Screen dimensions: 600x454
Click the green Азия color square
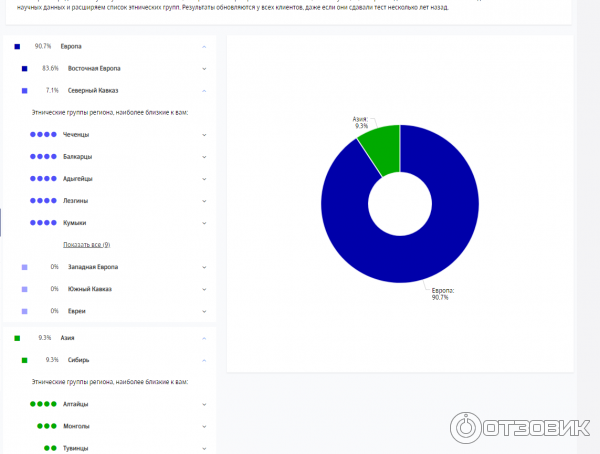pyautogui.click(x=17, y=338)
